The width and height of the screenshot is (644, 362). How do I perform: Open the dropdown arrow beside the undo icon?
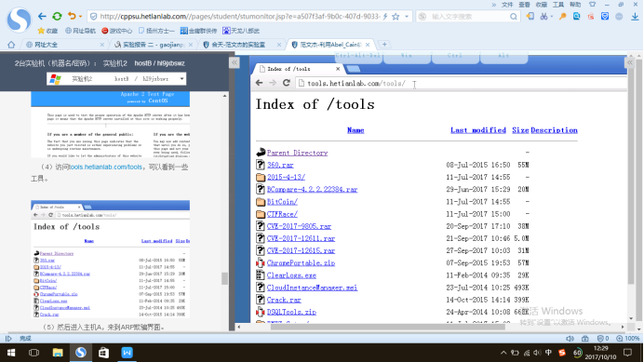[80, 17]
